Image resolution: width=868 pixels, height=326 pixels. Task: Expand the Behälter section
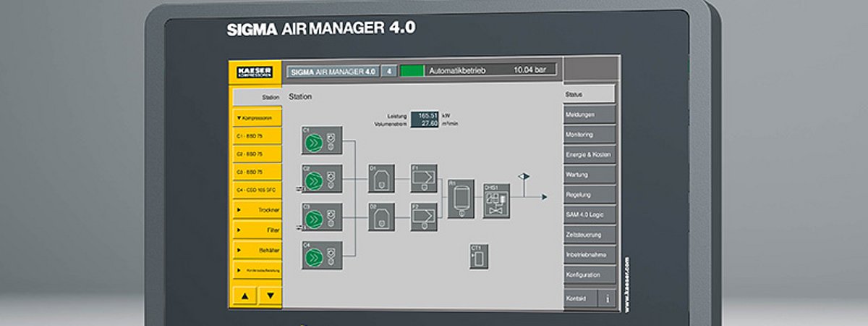pyautogui.click(x=256, y=250)
